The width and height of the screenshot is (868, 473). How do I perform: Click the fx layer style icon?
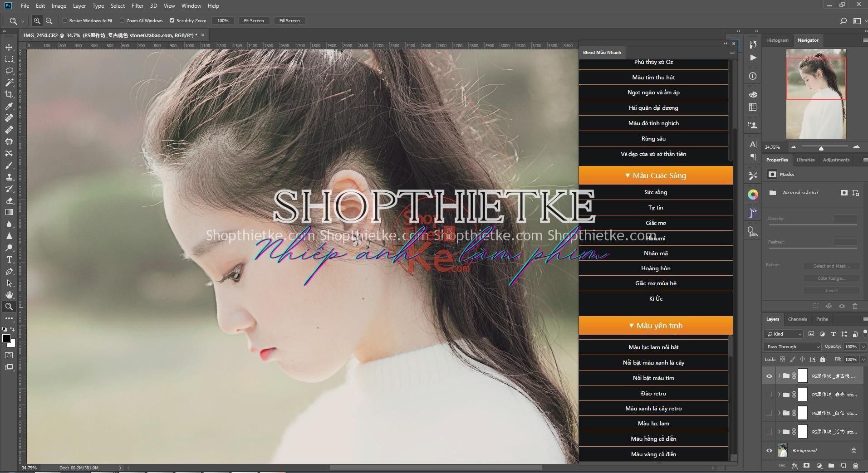pyautogui.click(x=794, y=466)
